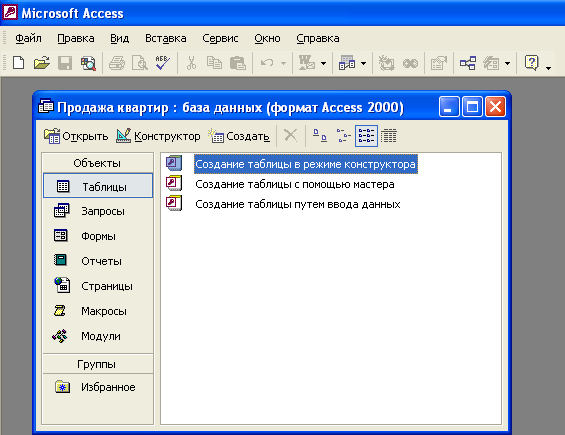Click the Delete X icon in the database window
The width and height of the screenshot is (565, 435).
(x=290, y=136)
